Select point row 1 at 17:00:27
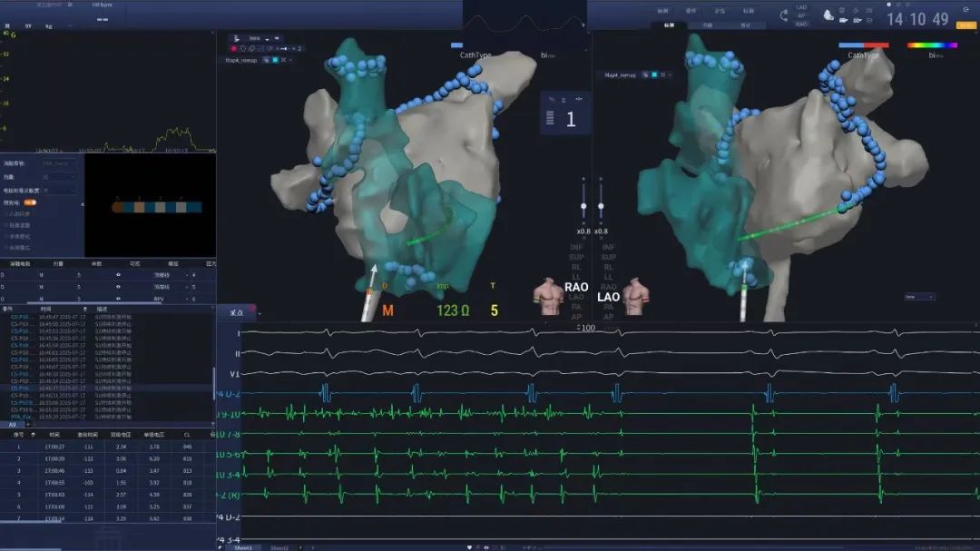980x551 pixels. coord(107,447)
